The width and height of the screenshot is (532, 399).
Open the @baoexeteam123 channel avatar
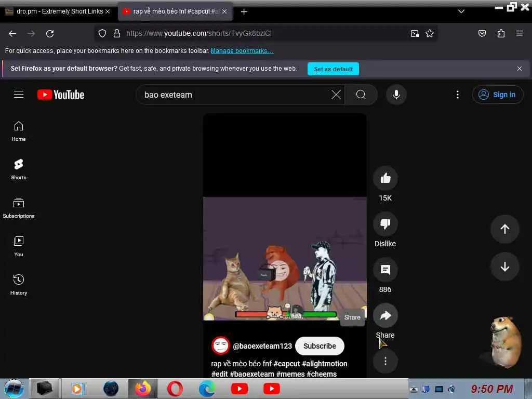coord(220,345)
